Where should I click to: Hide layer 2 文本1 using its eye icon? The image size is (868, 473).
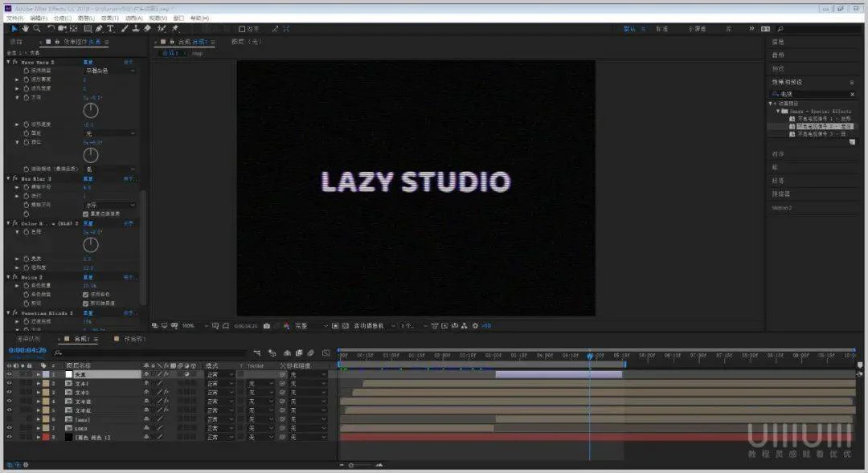pyautogui.click(x=9, y=383)
